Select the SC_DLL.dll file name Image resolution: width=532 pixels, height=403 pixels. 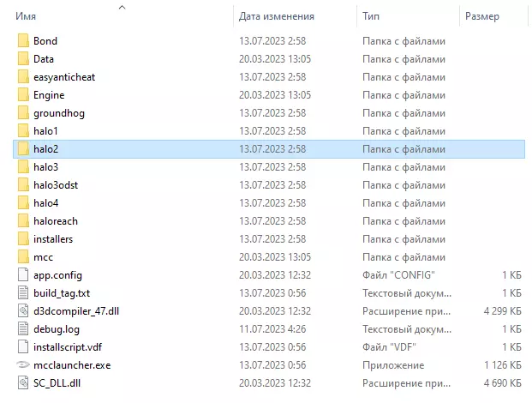coord(57,383)
